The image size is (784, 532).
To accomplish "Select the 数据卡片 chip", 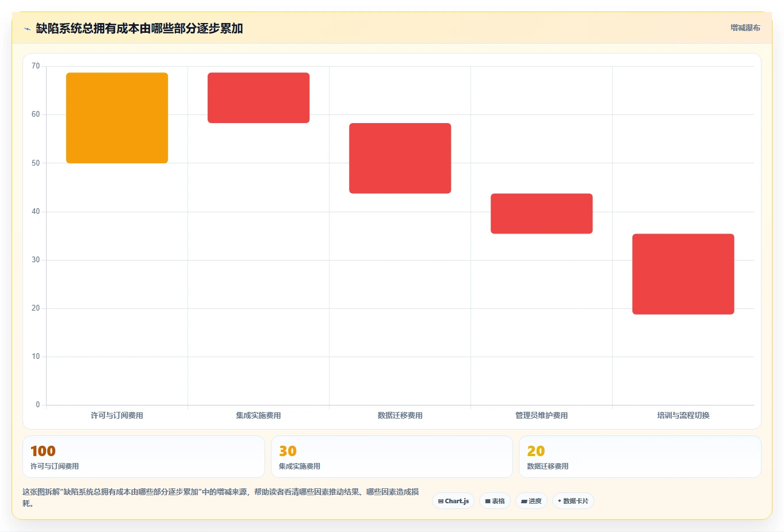I will pos(573,501).
